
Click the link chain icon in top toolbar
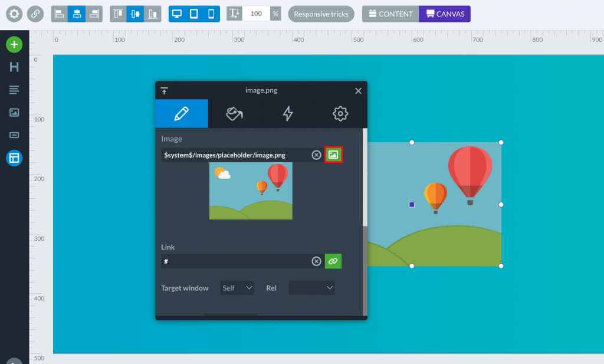pos(35,14)
